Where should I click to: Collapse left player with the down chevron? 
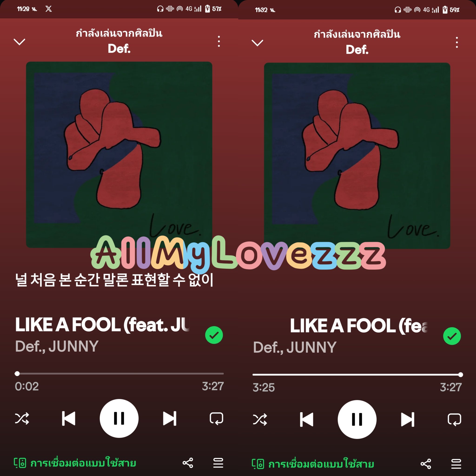coord(19,42)
